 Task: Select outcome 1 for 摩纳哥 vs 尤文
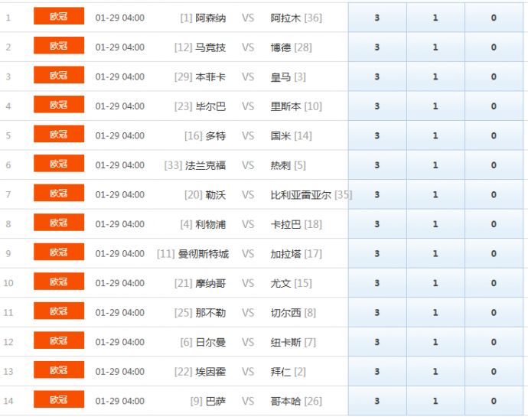click(x=435, y=283)
